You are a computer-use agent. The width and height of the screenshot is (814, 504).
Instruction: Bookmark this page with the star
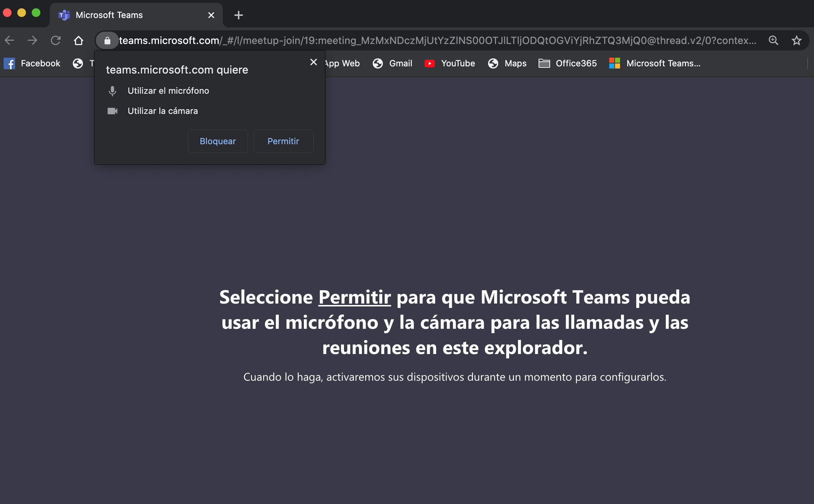[x=796, y=40]
